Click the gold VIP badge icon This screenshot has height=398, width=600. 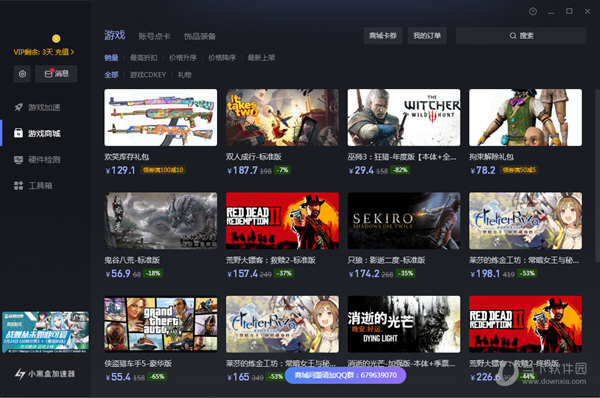56,38
